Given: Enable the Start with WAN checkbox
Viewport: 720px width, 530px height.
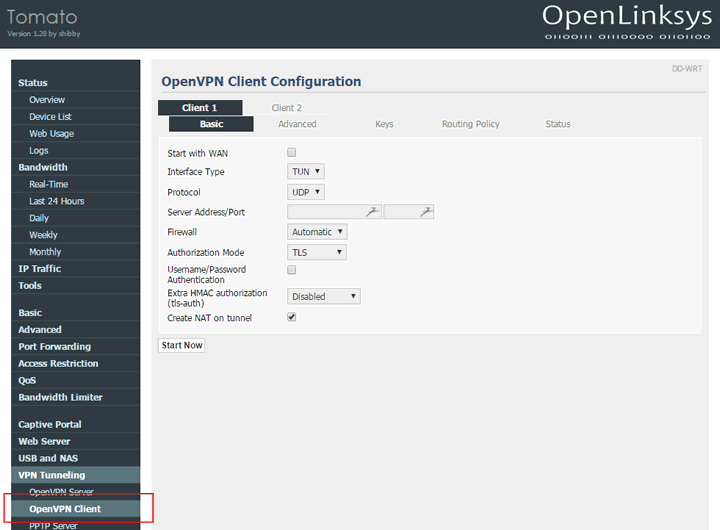Looking at the screenshot, I should tap(292, 152).
